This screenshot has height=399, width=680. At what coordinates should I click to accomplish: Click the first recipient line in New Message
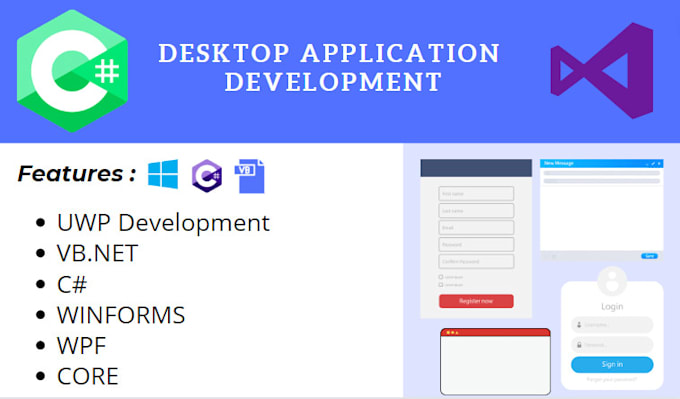point(602,173)
